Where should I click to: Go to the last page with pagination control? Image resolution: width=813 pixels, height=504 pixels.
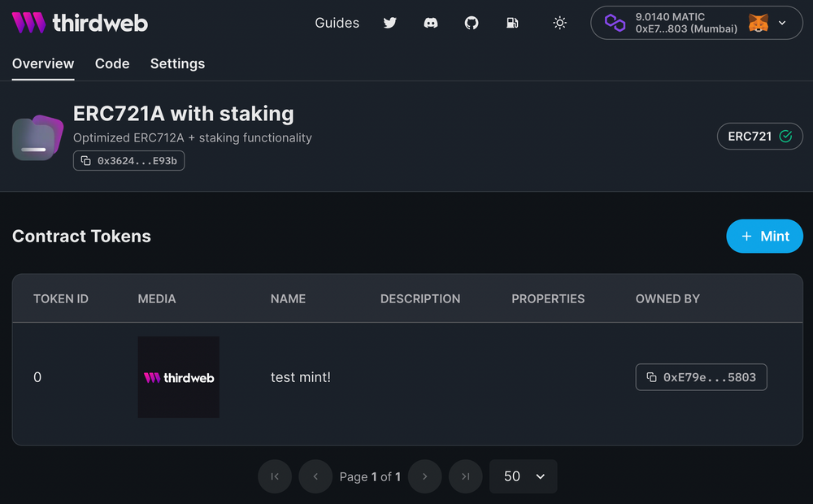(x=465, y=476)
